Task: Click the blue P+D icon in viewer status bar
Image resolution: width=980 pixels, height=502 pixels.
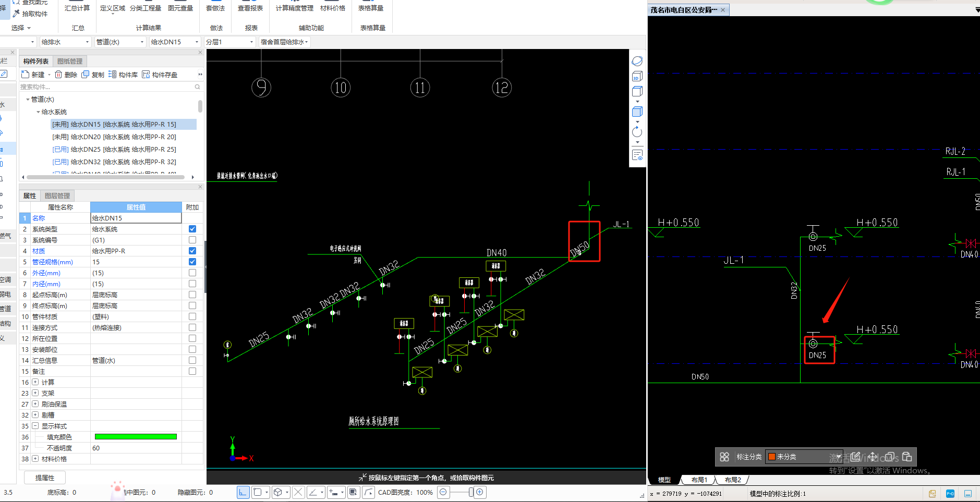Action: 950,494
